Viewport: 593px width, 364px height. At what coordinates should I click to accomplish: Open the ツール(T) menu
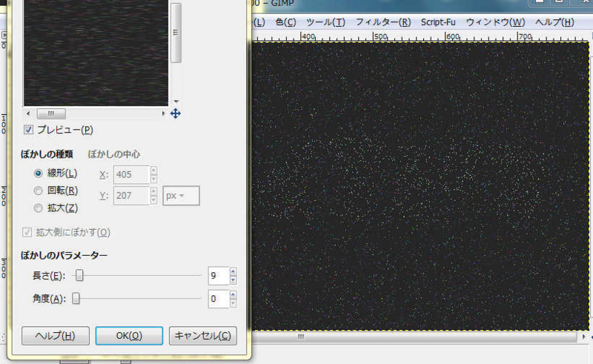tap(325, 22)
